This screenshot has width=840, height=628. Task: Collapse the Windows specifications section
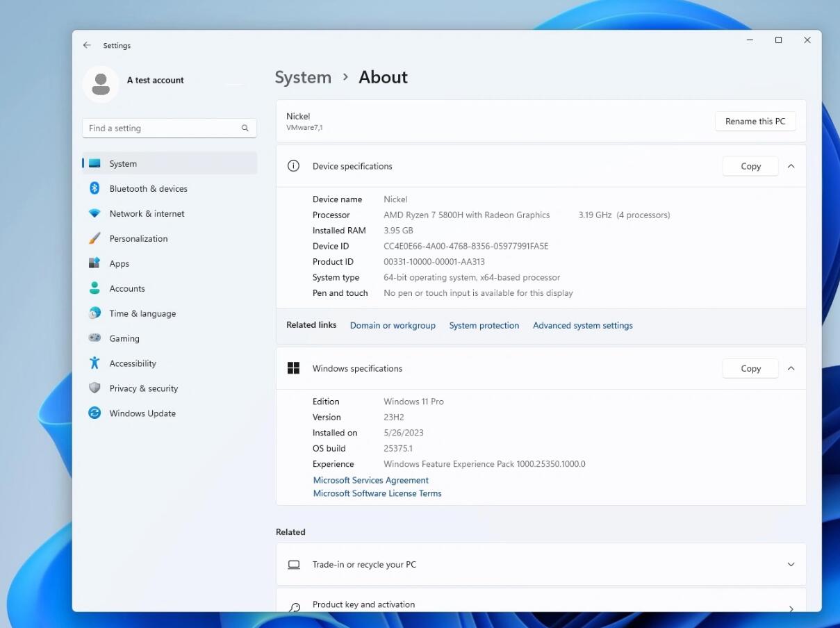click(791, 368)
